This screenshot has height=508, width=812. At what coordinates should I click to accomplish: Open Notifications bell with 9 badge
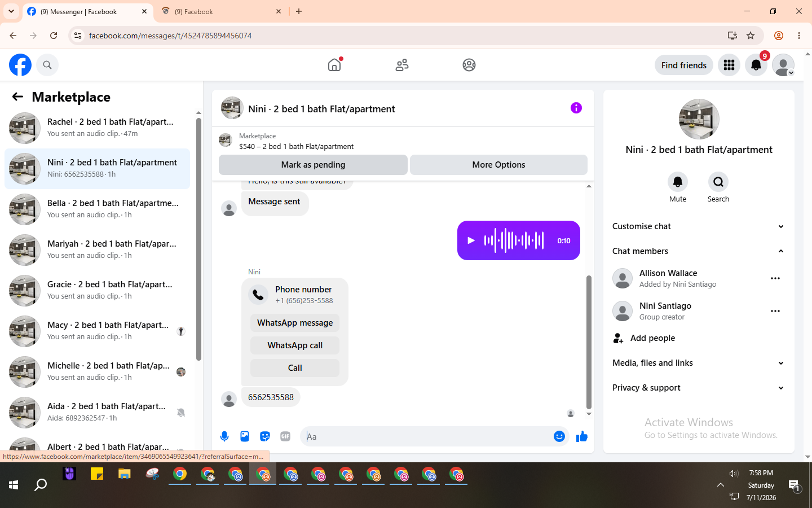coord(756,65)
